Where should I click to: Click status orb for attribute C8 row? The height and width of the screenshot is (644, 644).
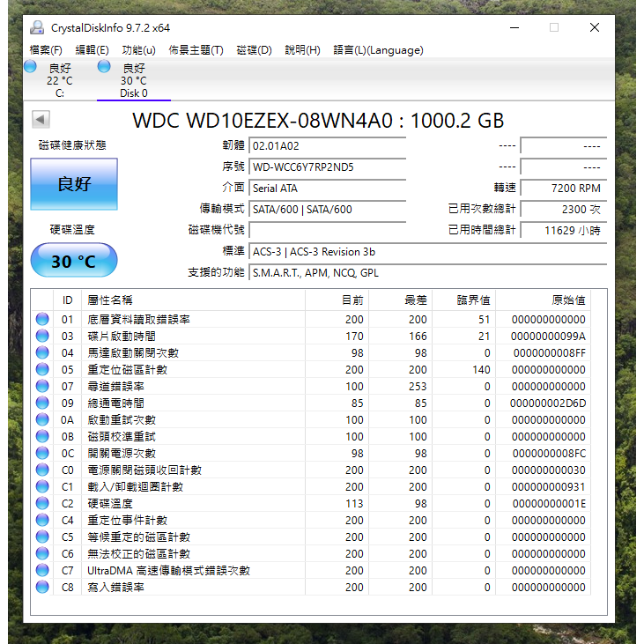[42, 587]
